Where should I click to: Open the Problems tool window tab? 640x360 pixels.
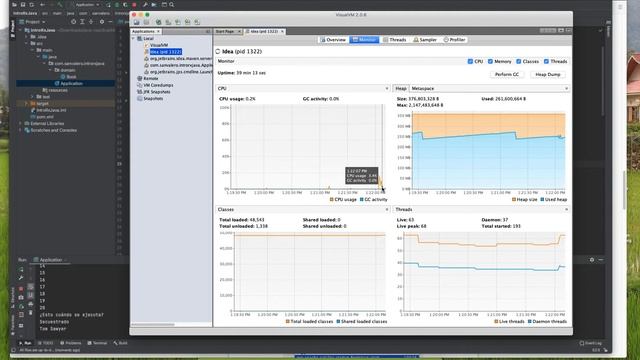(x=71, y=343)
